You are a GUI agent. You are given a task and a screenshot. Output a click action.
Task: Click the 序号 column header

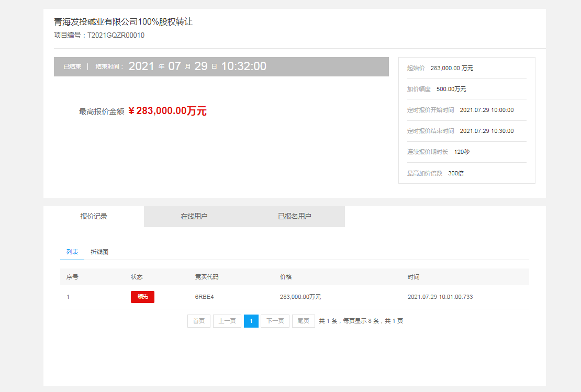[72, 277]
